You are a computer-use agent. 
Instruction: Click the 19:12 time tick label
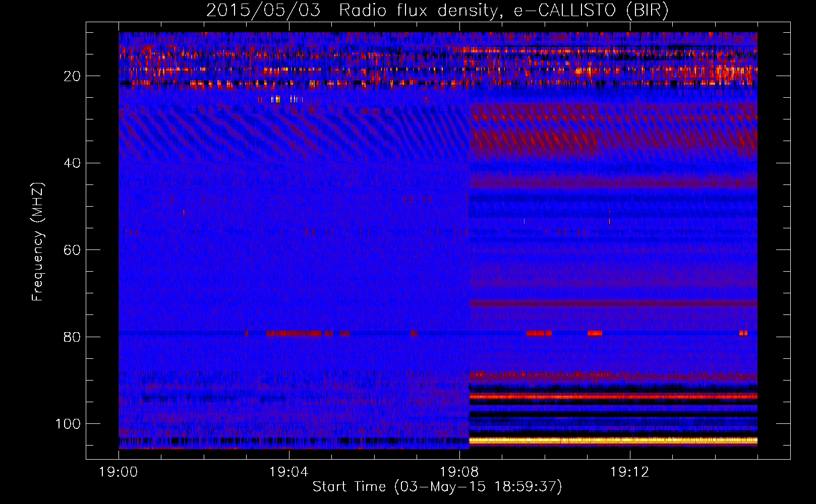(x=629, y=472)
